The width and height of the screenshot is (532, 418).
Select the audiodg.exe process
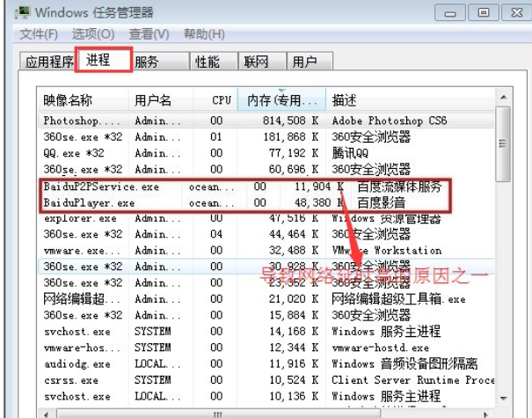[x=266, y=363]
